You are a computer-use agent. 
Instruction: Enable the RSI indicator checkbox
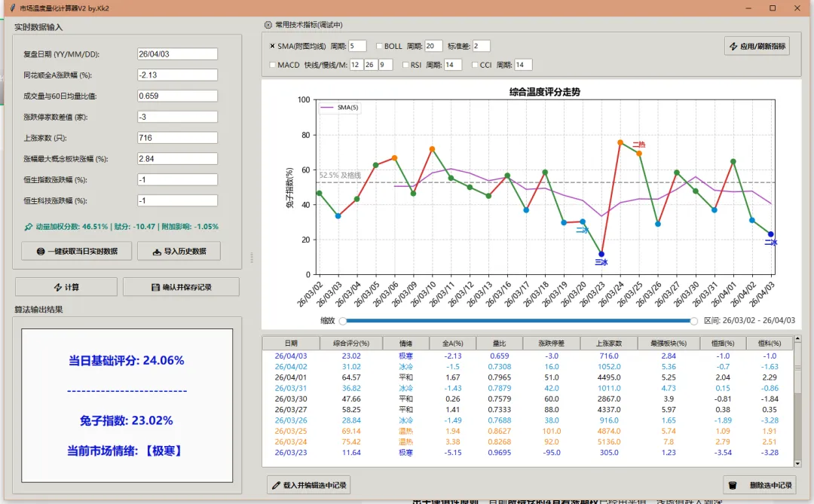click(405, 65)
